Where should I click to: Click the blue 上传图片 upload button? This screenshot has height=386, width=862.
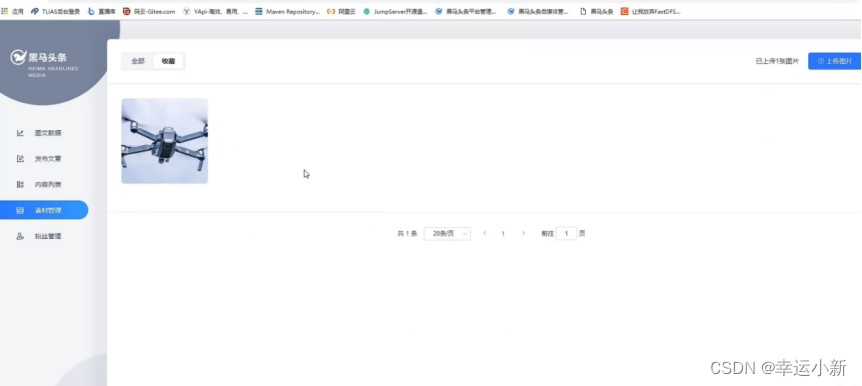[835, 61]
